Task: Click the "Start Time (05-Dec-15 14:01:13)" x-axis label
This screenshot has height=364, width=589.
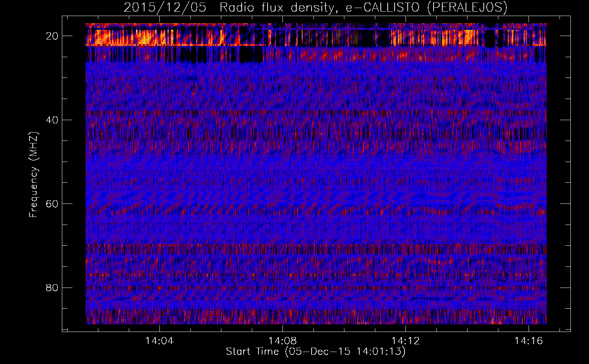Action: 316,352
